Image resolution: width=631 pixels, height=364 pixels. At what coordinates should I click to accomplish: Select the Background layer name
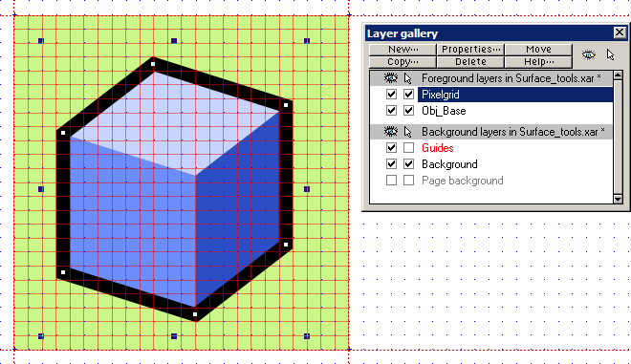click(449, 164)
